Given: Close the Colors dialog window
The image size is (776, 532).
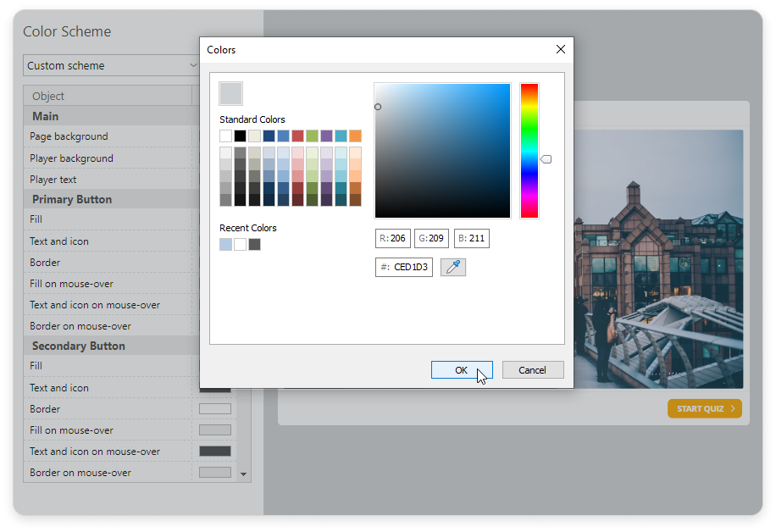Looking at the screenshot, I should click(x=560, y=50).
